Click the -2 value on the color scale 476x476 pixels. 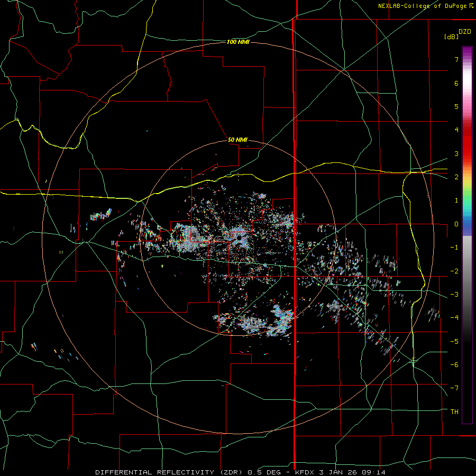click(454, 271)
